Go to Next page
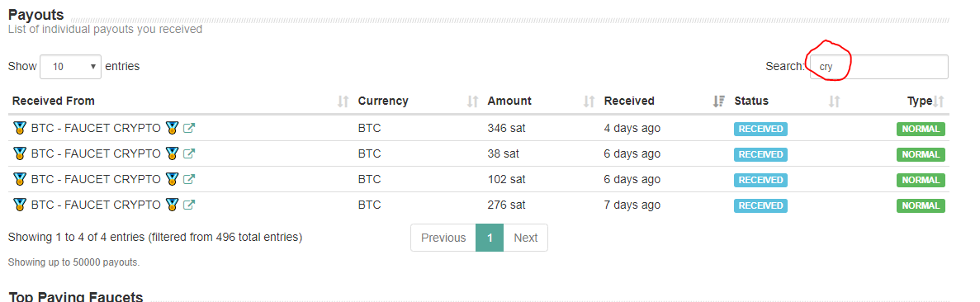This screenshot has width=980, height=302. [x=526, y=238]
